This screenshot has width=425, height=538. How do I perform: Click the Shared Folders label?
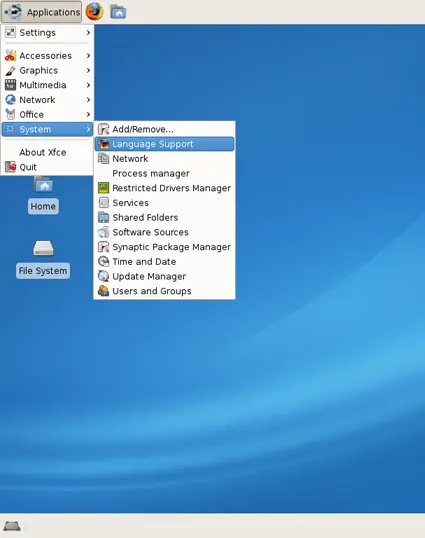pos(145,218)
